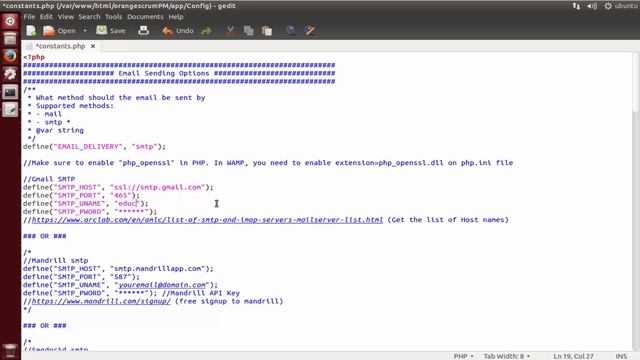Open the File menu
This screenshot has height=360, width=640.
(29, 17)
